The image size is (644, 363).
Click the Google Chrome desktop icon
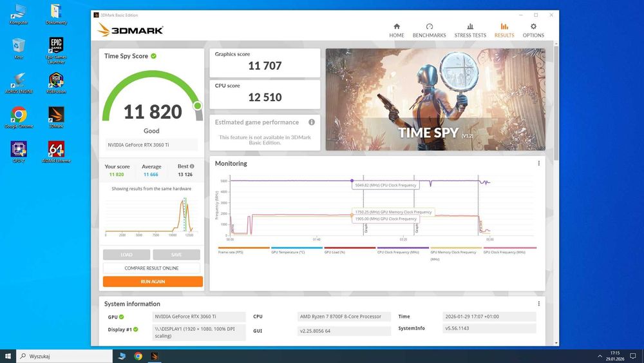pyautogui.click(x=19, y=117)
